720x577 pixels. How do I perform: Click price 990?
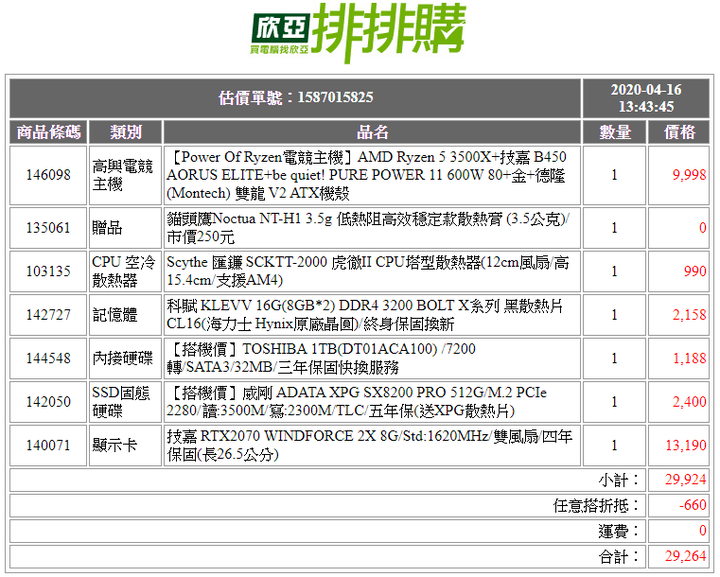tap(695, 271)
